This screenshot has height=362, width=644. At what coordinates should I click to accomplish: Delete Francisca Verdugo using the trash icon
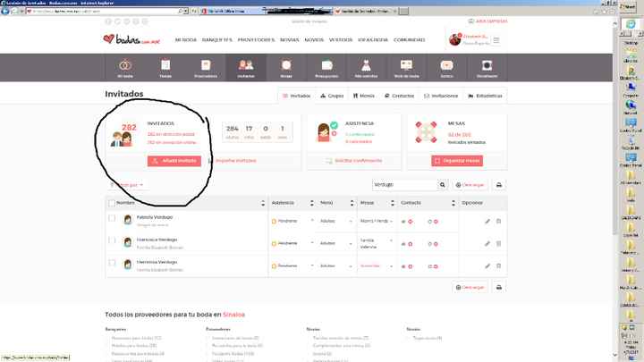[x=499, y=243]
